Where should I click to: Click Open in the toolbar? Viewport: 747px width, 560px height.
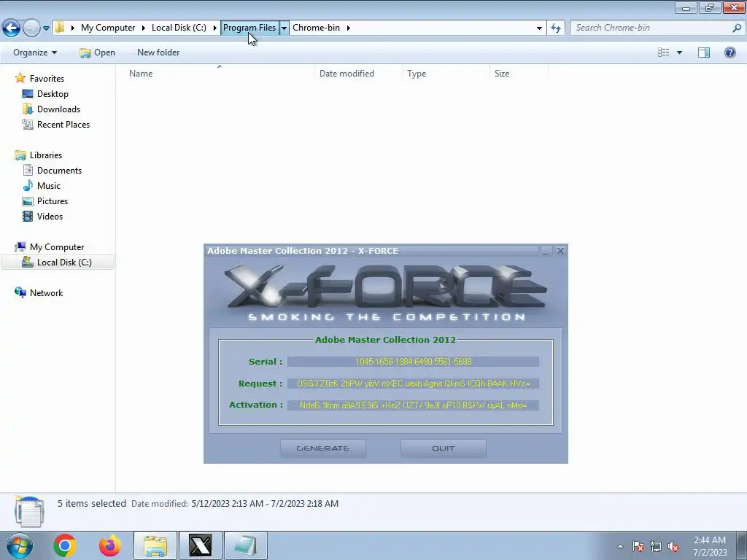click(x=97, y=52)
